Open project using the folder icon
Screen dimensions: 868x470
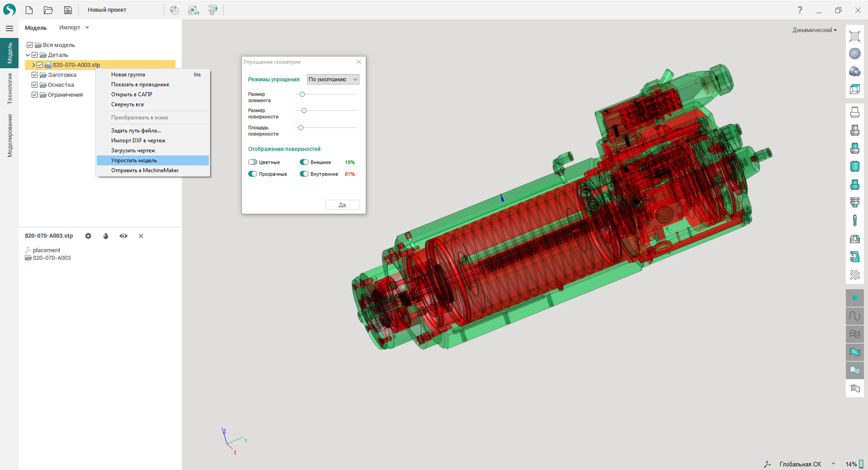click(x=48, y=10)
